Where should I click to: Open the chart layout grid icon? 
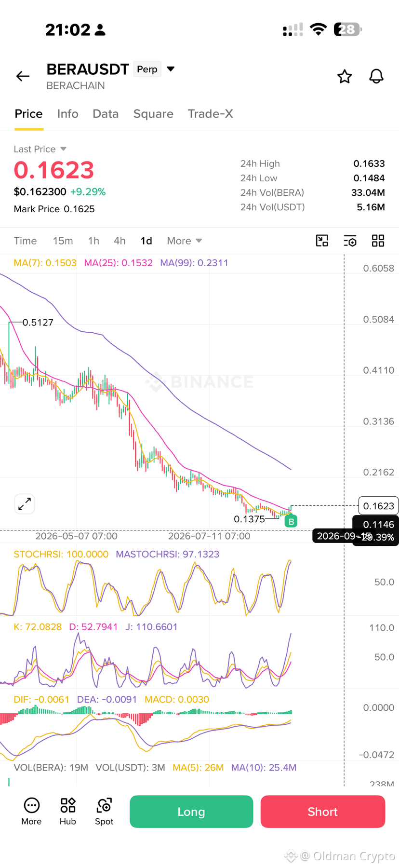click(x=378, y=241)
